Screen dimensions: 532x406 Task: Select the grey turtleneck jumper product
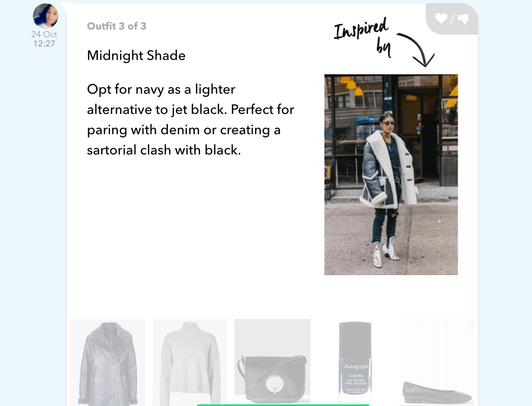tap(190, 363)
